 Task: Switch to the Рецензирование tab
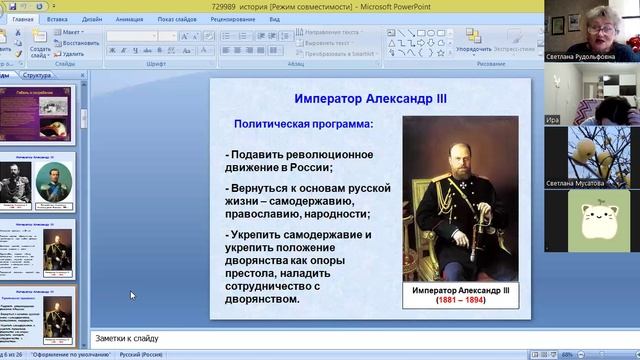[x=233, y=19]
